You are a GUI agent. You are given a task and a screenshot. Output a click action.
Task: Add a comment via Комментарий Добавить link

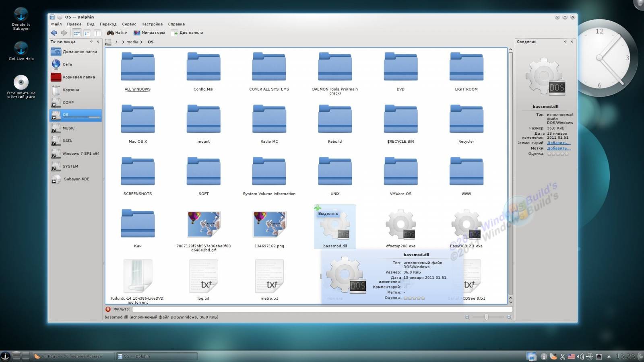(559, 143)
